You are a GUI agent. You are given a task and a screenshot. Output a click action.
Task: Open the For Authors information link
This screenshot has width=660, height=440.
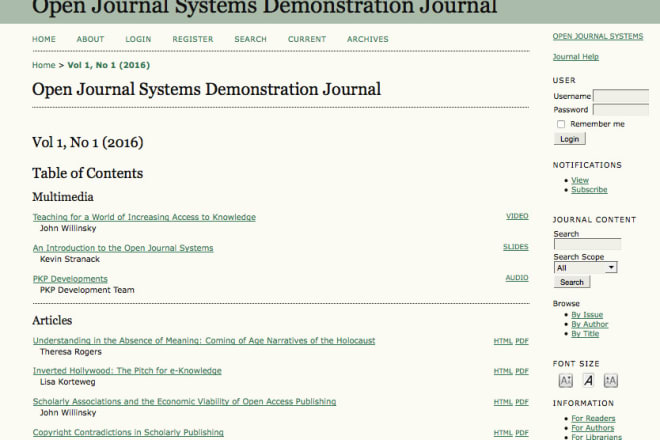click(x=593, y=428)
